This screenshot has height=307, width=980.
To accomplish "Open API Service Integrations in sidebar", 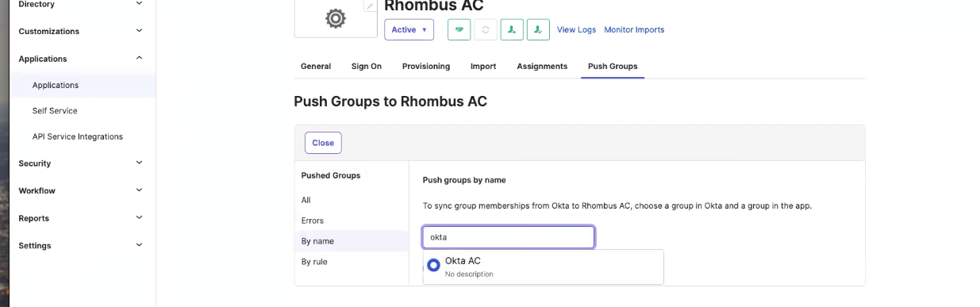I will point(78,136).
